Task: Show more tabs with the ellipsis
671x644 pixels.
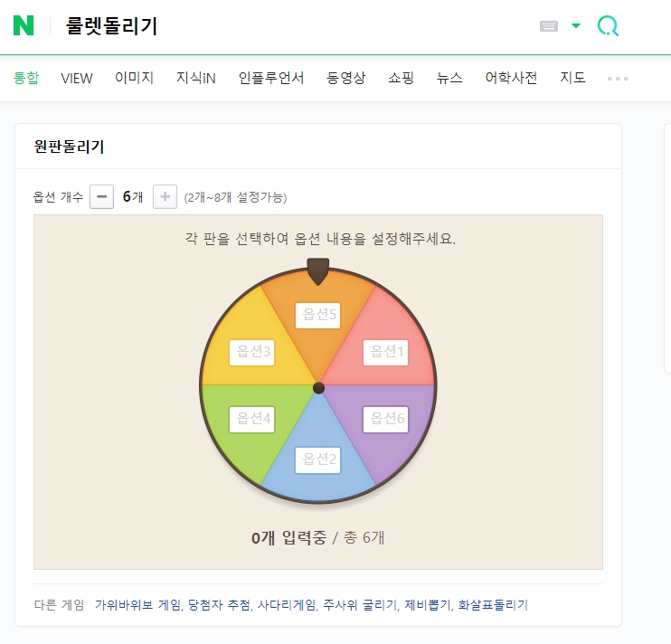Action: (618, 79)
